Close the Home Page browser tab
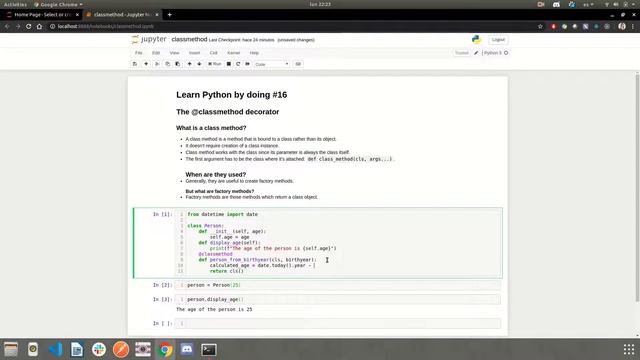The height and width of the screenshot is (360, 640). (x=77, y=15)
